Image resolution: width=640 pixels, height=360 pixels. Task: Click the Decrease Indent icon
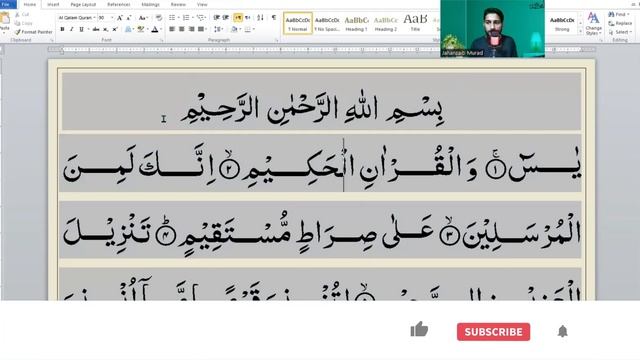216,18
